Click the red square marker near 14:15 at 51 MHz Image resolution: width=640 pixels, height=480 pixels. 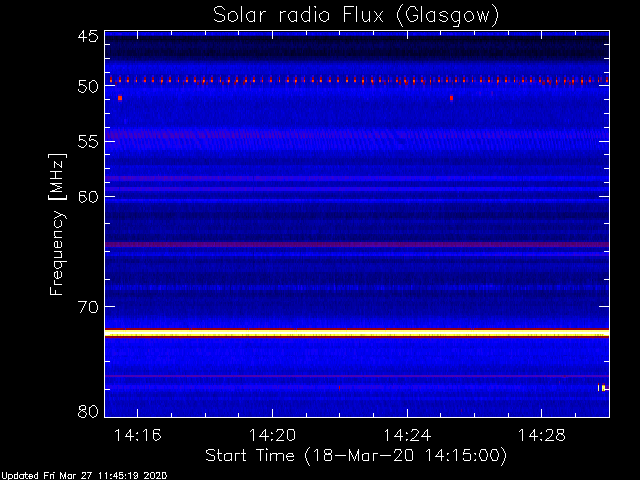120,98
